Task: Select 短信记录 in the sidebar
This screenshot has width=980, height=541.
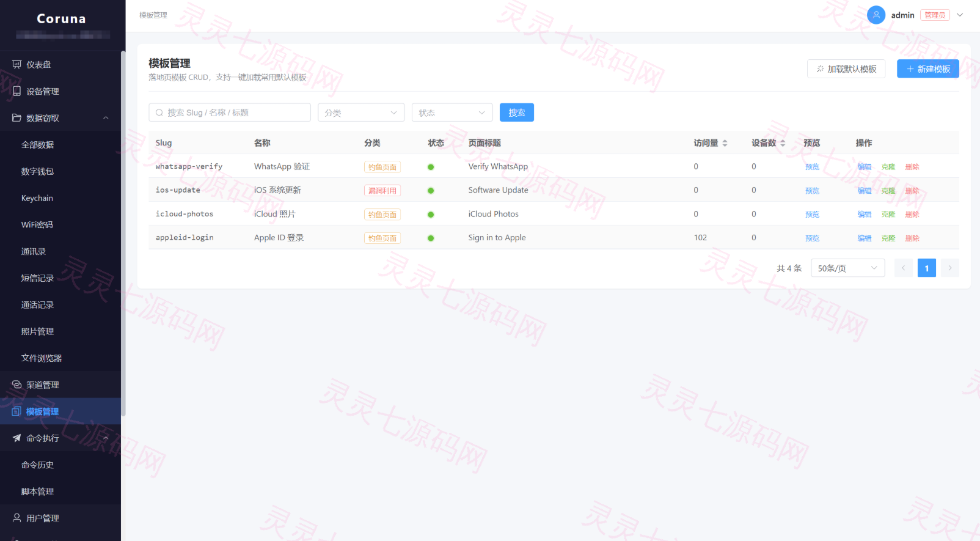Action: 38,278
